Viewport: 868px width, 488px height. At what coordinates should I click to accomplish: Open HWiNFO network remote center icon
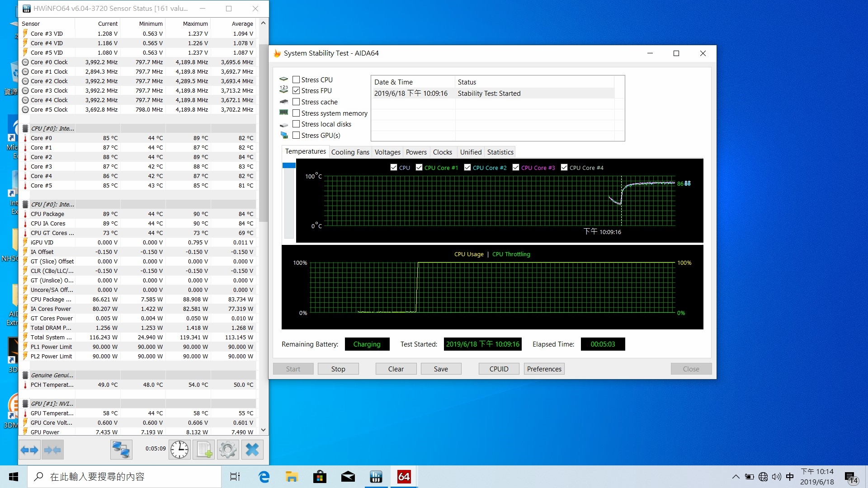pyautogui.click(x=121, y=450)
